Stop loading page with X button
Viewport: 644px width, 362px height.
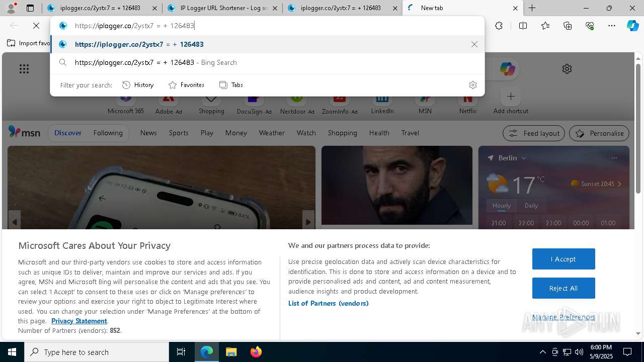36,26
